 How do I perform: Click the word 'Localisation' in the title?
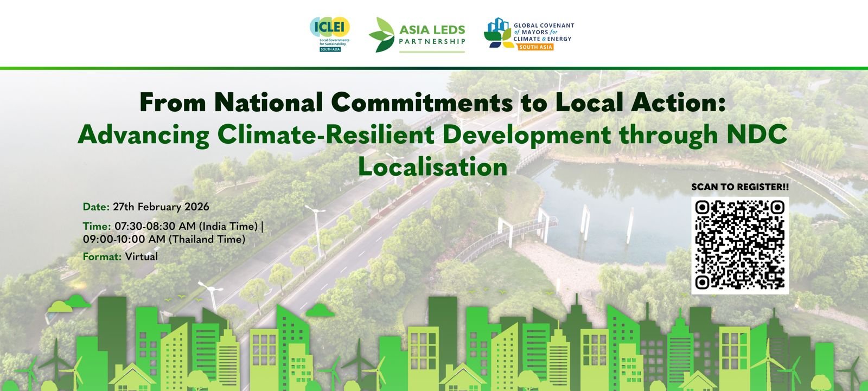[x=432, y=166]
